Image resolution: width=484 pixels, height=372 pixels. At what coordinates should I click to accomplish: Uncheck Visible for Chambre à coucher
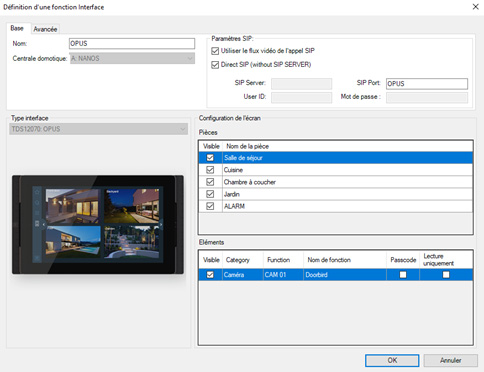pos(210,182)
